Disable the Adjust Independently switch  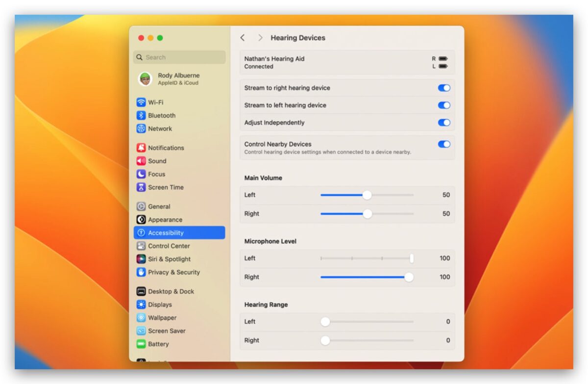[444, 123]
